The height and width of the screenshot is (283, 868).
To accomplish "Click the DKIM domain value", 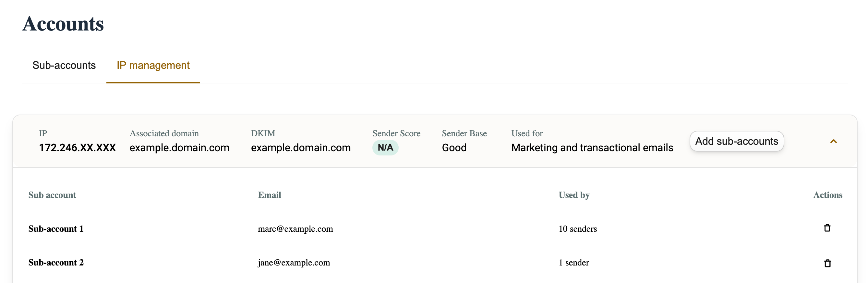I will (301, 148).
